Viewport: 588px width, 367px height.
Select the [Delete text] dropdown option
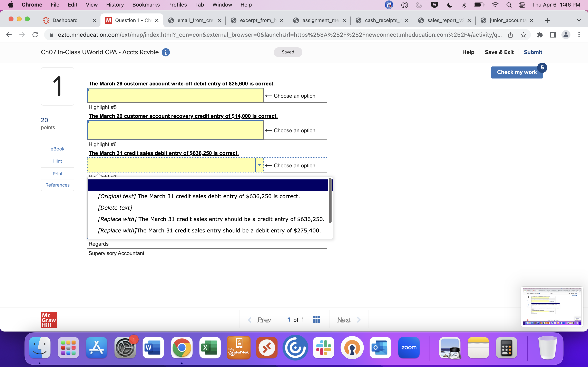pos(115,208)
